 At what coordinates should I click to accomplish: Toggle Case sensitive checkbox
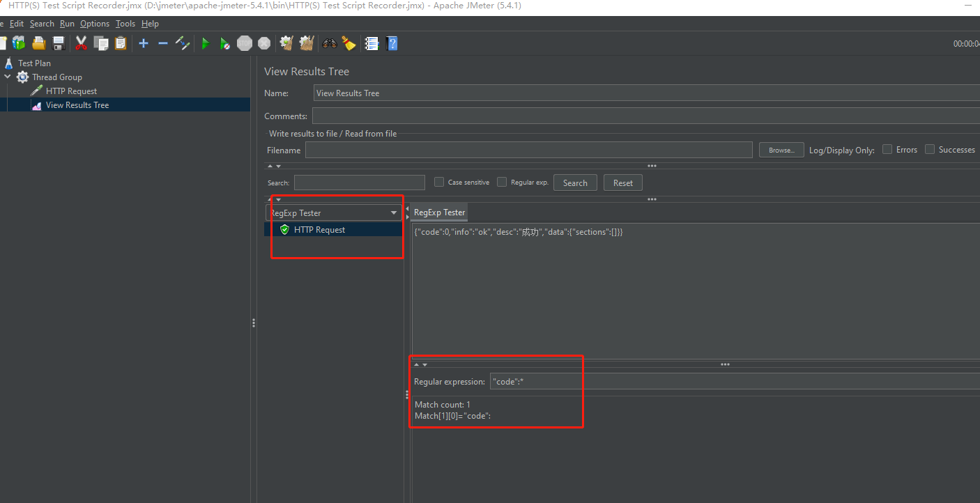pyautogui.click(x=439, y=182)
